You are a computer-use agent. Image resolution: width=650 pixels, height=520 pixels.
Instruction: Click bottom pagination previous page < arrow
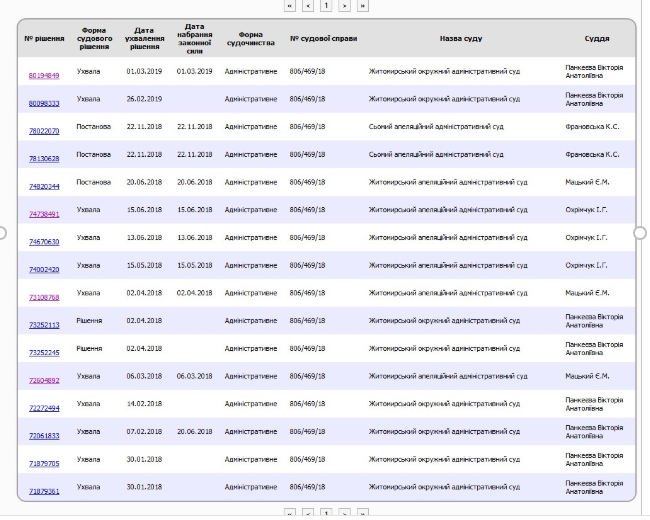308,513
